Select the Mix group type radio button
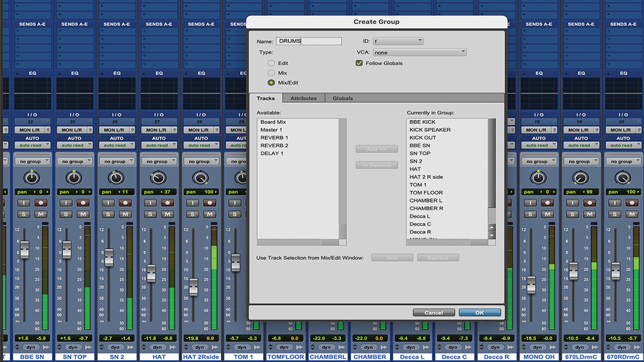The height and width of the screenshot is (362, 644). 272,72
